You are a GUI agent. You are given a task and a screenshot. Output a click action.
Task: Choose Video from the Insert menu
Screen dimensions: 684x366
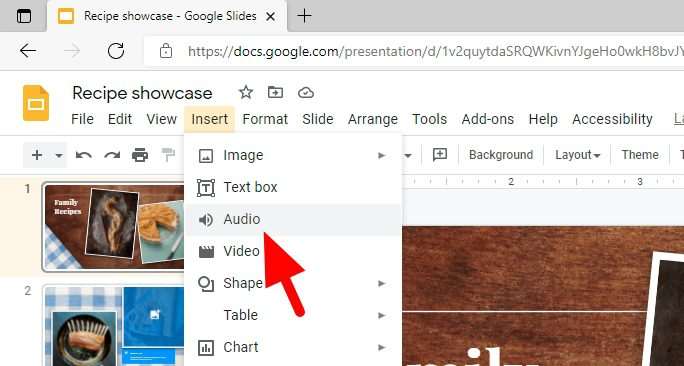pyautogui.click(x=293, y=251)
